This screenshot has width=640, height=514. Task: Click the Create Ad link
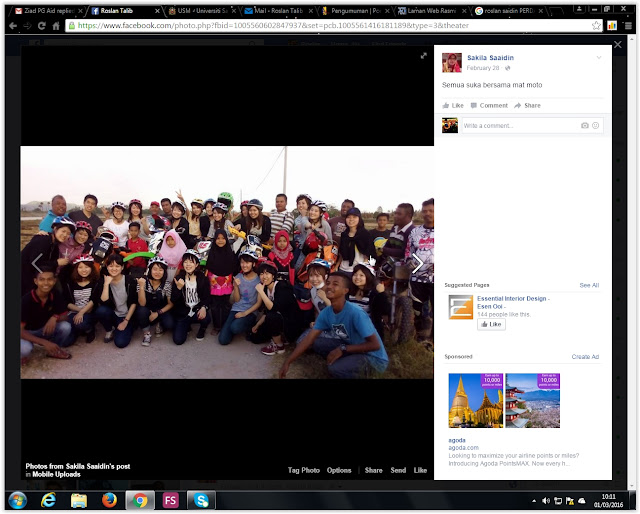point(585,356)
